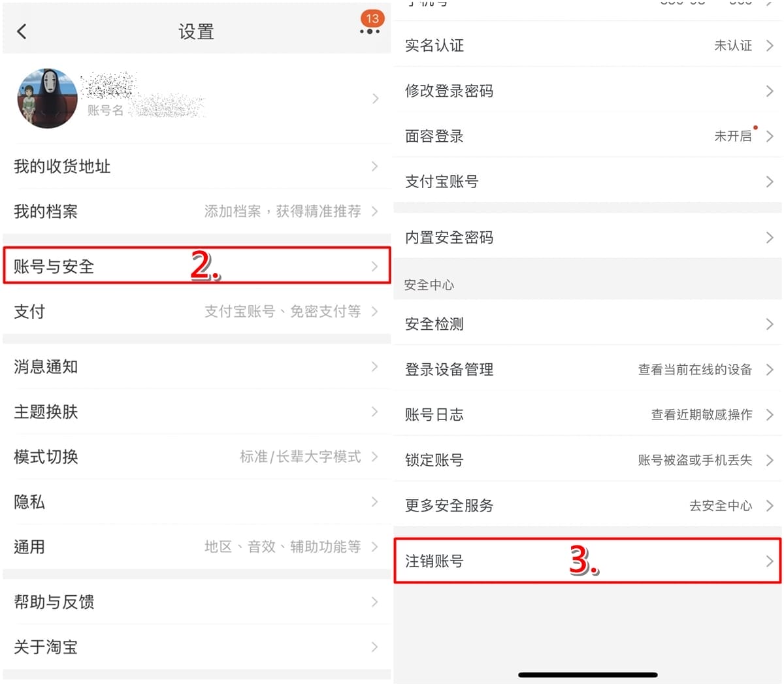Open 修改登录密码 change password

tap(587, 91)
